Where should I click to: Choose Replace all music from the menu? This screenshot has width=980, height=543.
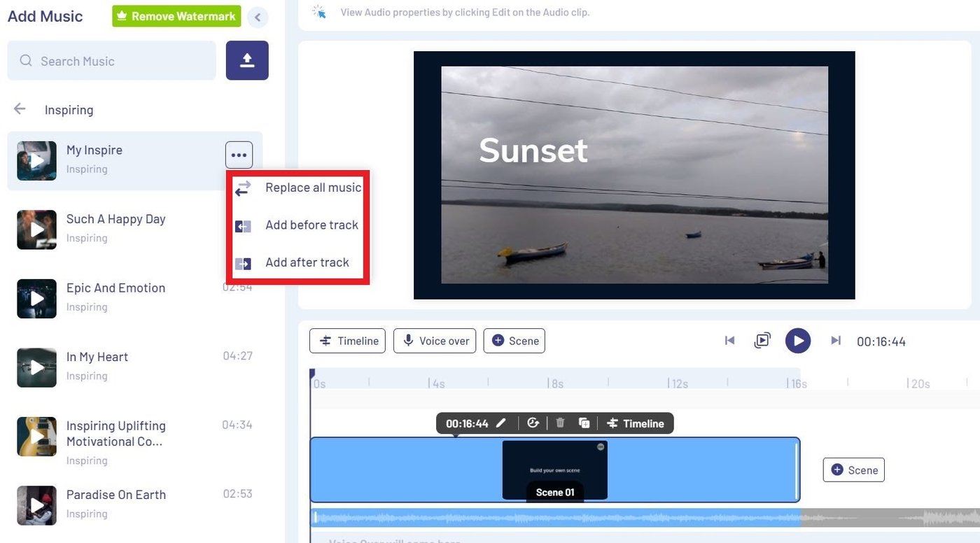(313, 188)
